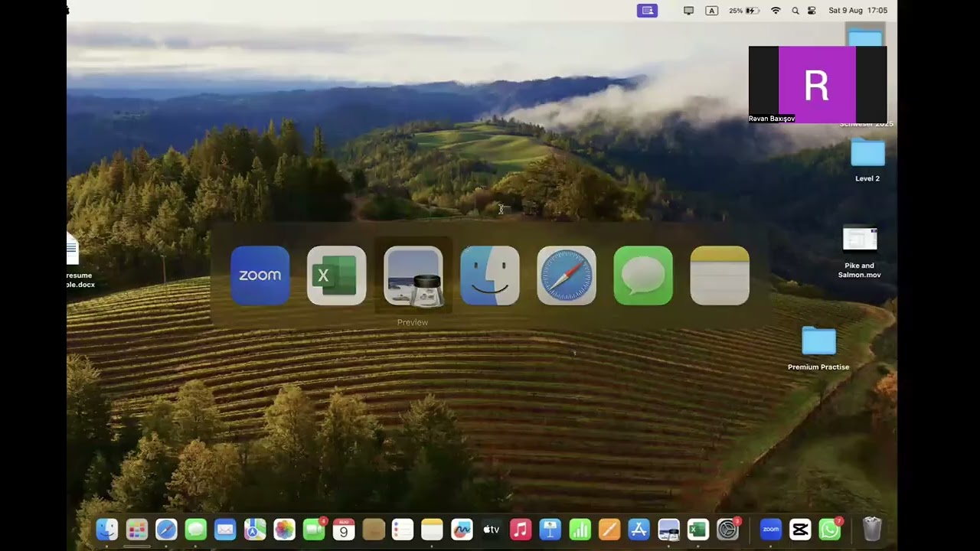
Task: Select the Premium Practise folder
Action: [x=818, y=341]
